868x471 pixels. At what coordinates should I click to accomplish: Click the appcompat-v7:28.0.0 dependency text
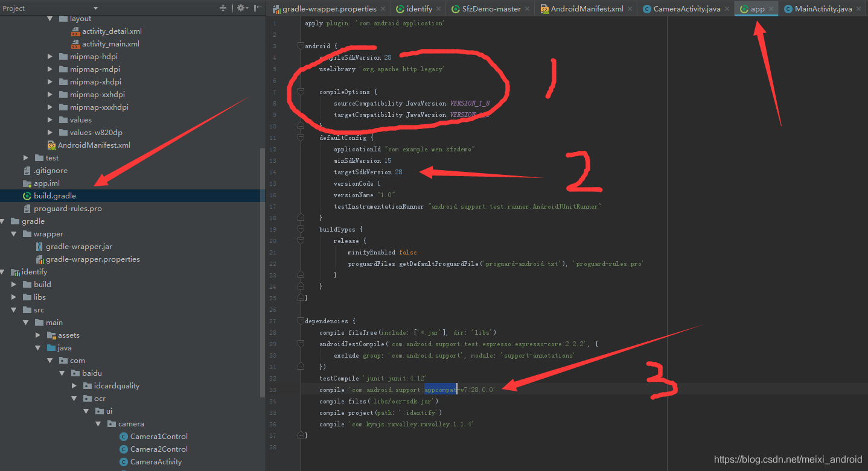click(x=459, y=390)
